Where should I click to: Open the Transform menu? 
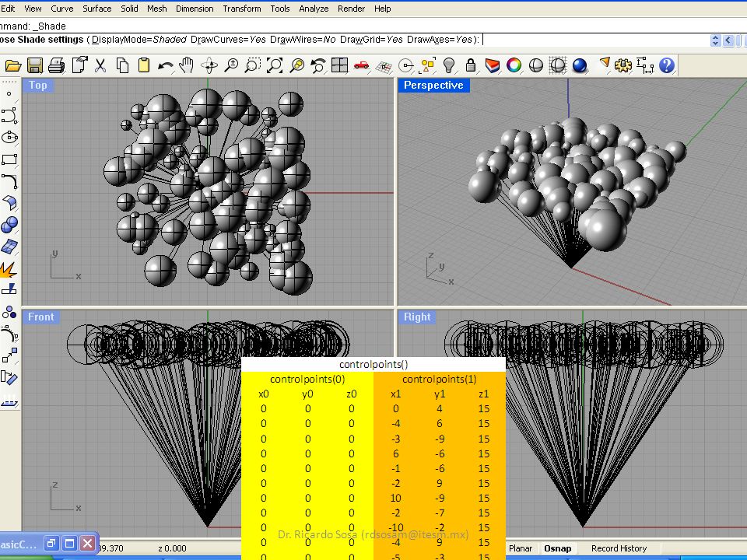(242, 9)
